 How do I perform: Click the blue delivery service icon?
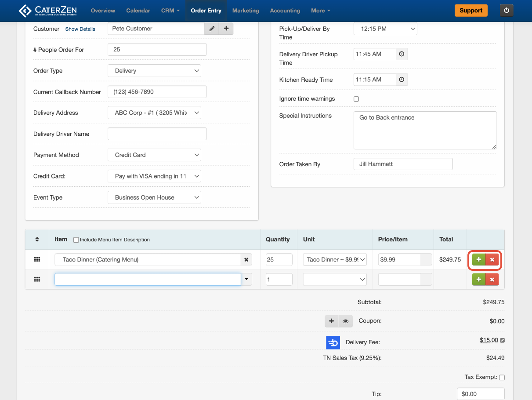click(333, 342)
